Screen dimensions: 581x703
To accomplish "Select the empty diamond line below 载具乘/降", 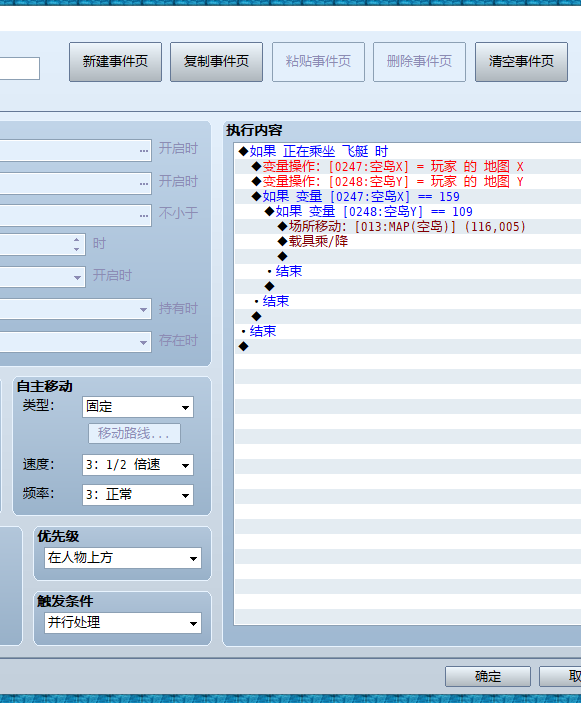I will point(408,256).
